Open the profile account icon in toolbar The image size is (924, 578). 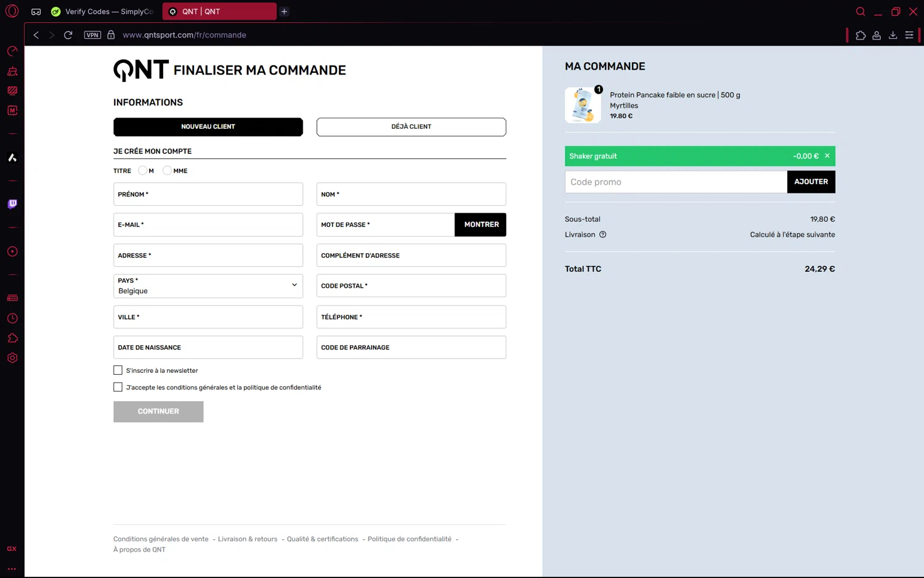(877, 35)
